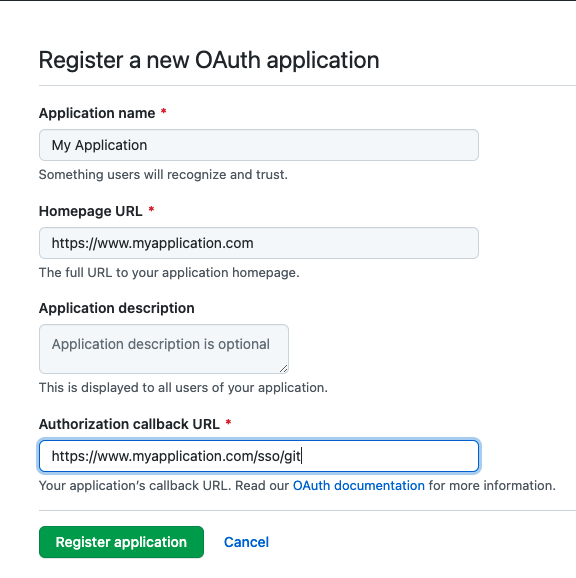Click the Homepage URL label
The width and height of the screenshot is (576, 578).
91,211
